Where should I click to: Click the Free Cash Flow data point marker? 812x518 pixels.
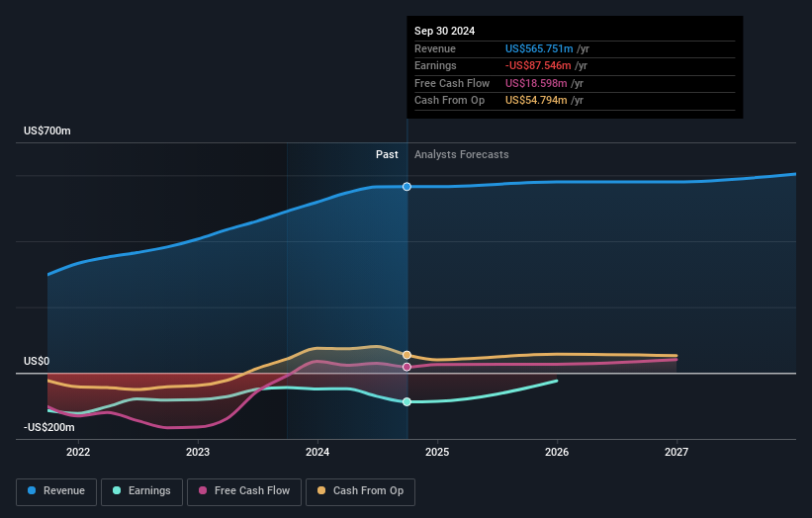point(407,367)
